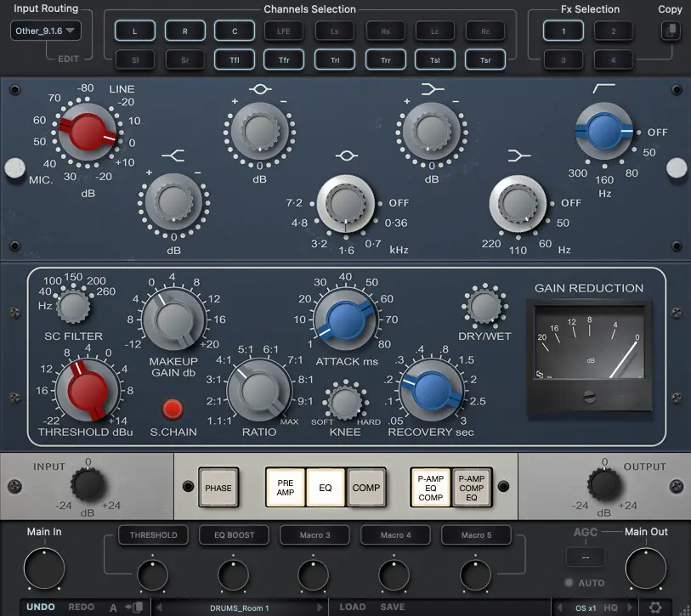This screenshot has height=616, width=691.
Task: Go to the previous preset arrow
Action: pos(160,608)
